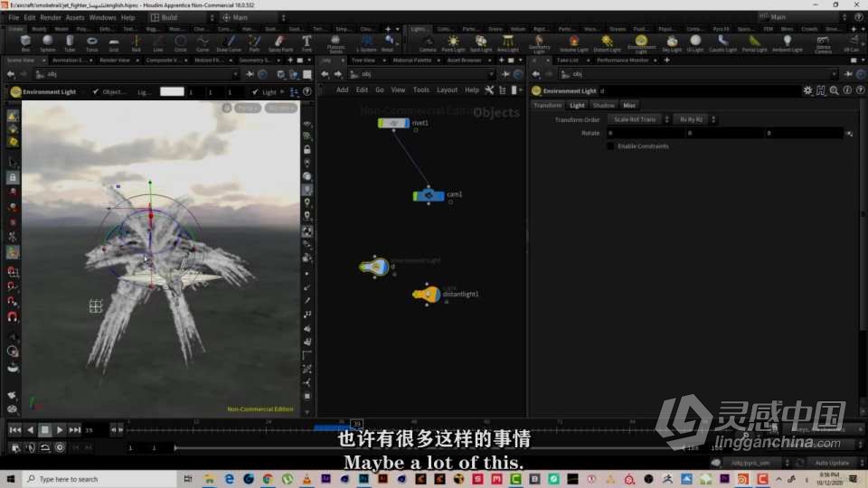
Task: Toggle pin on scene view path bar
Action: coord(250,74)
